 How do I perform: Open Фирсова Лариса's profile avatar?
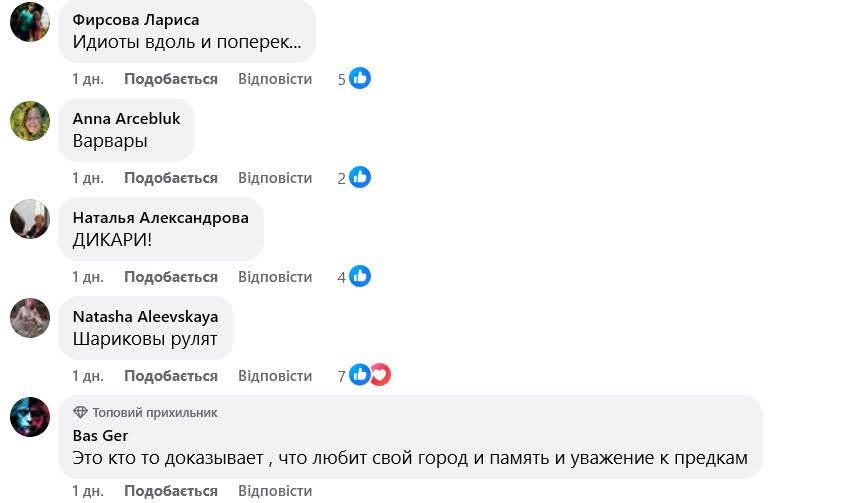[x=30, y=22]
